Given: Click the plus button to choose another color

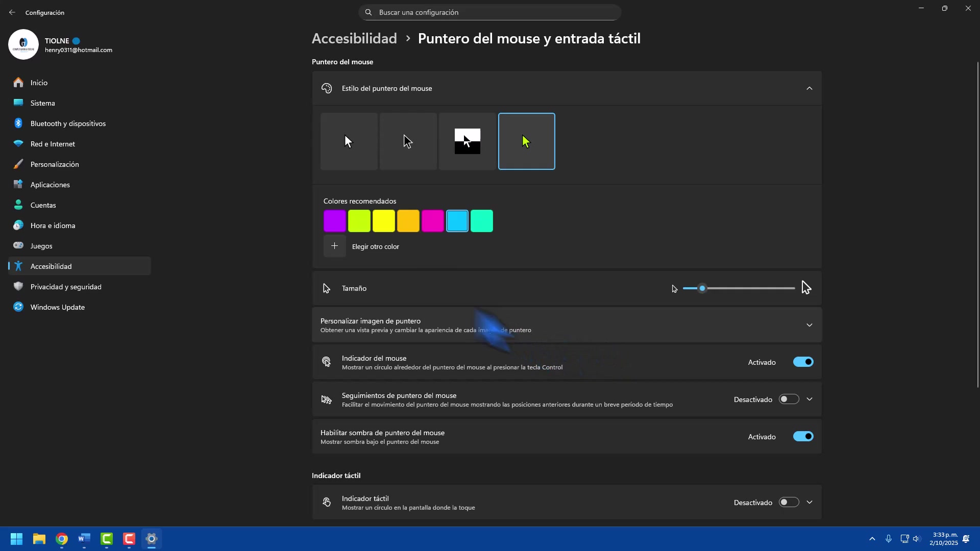Looking at the screenshot, I should (x=335, y=246).
